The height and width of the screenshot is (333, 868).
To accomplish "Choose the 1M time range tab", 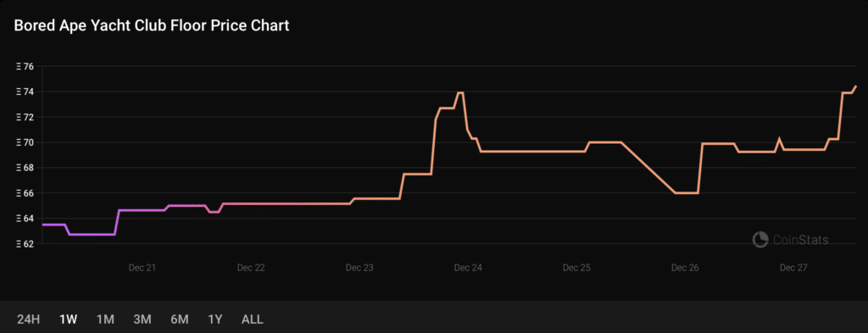I will 105,319.
